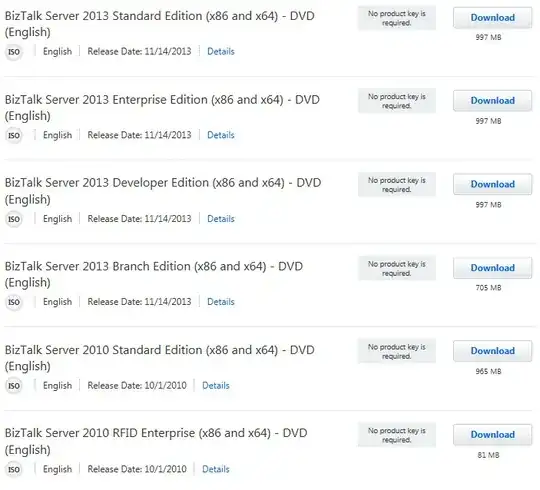The width and height of the screenshot is (540, 490).
Task: Click English language label for 2010 RFID Enterprise
Action: [x=58, y=469]
